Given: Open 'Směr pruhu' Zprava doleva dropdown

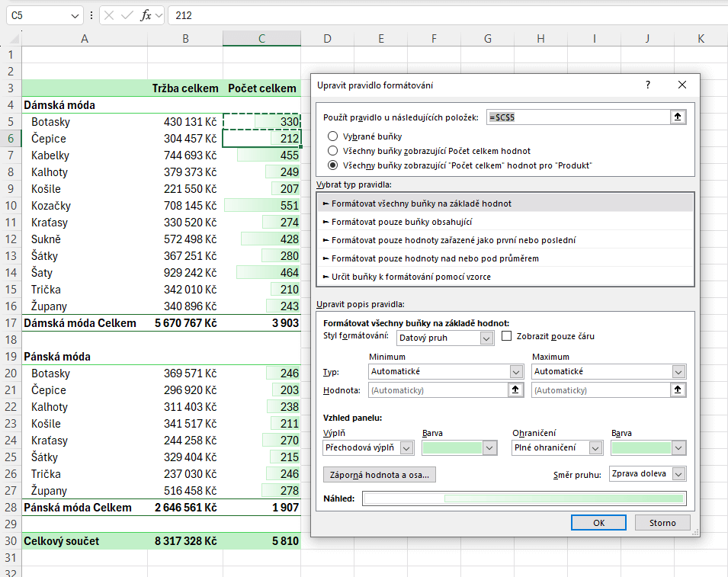Looking at the screenshot, I should point(678,474).
